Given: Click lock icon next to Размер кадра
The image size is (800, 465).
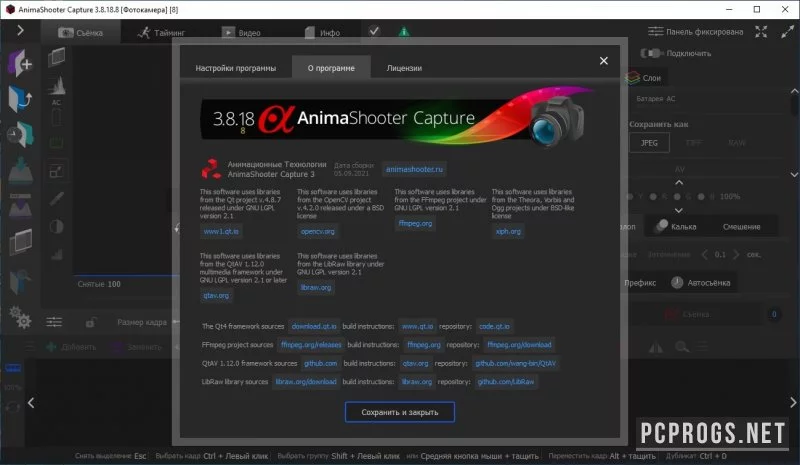Looking at the screenshot, I should point(91,322).
